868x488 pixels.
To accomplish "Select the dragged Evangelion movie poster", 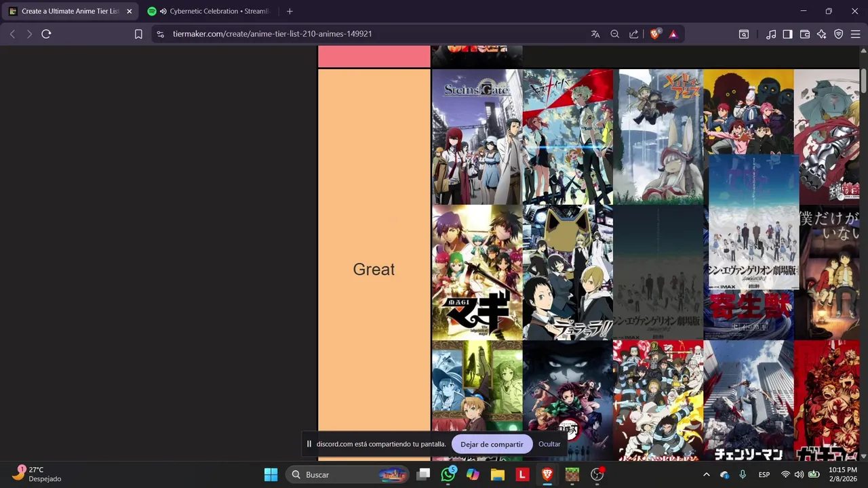I will [753, 222].
